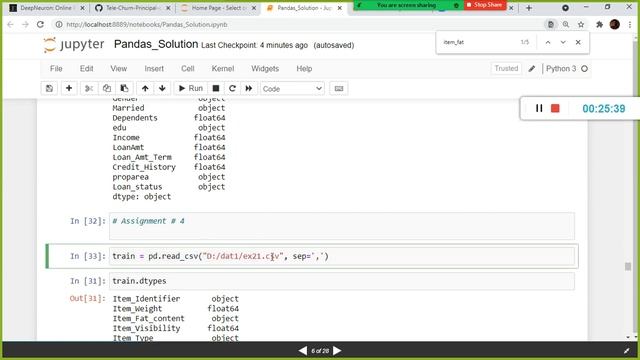Save notebook with the floppy disk icon
640x360 pixels.
(49, 88)
